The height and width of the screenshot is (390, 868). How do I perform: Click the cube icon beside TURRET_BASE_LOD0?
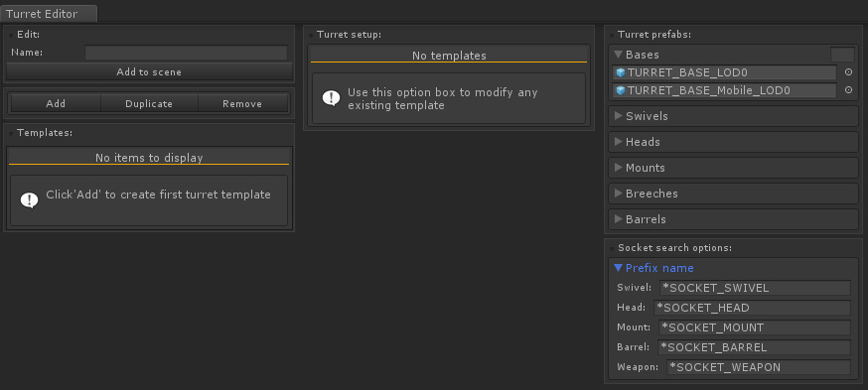point(620,72)
